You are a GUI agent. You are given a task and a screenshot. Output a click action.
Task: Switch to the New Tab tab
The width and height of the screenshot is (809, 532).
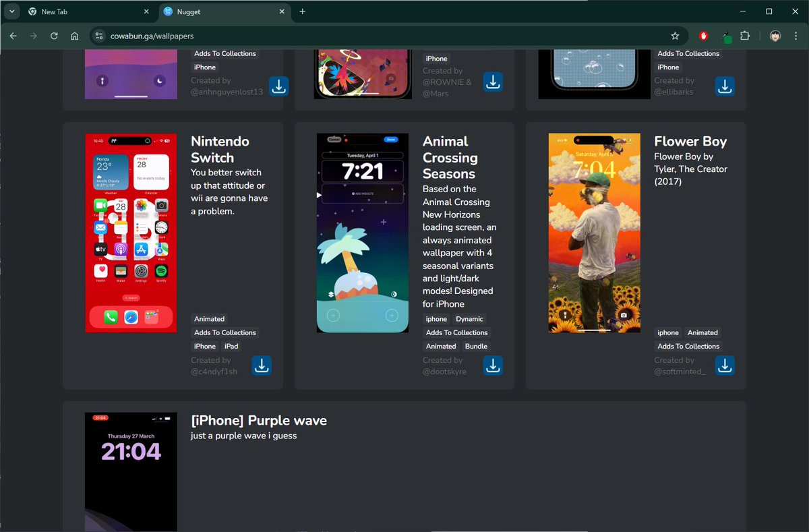(89, 11)
